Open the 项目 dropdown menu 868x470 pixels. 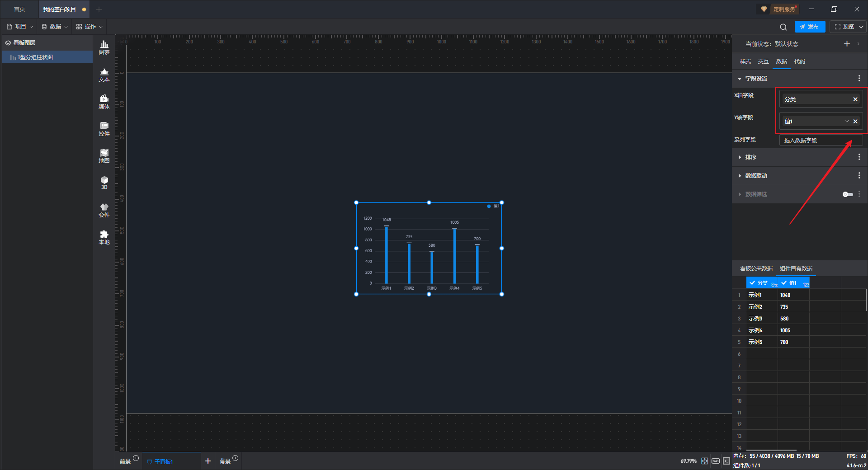point(20,27)
